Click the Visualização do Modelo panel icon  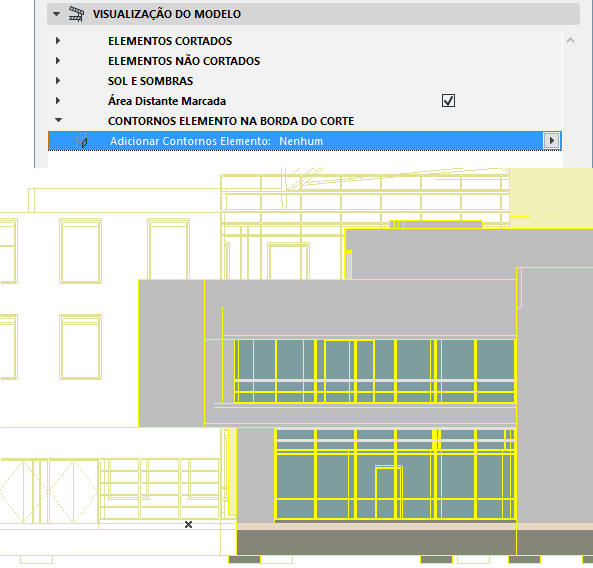coord(76,14)
